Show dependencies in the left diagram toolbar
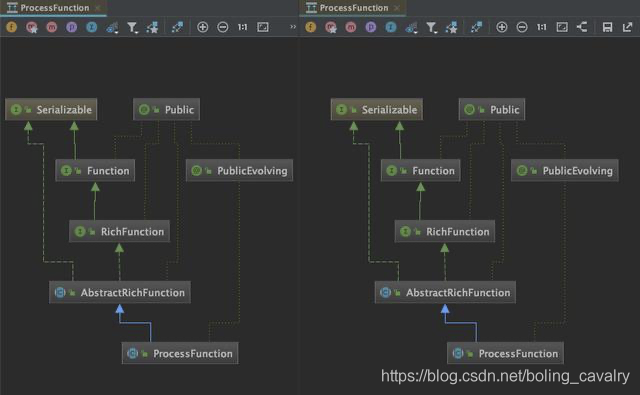The height and width of the screenshot is (395, 640). tap(178, 27)
